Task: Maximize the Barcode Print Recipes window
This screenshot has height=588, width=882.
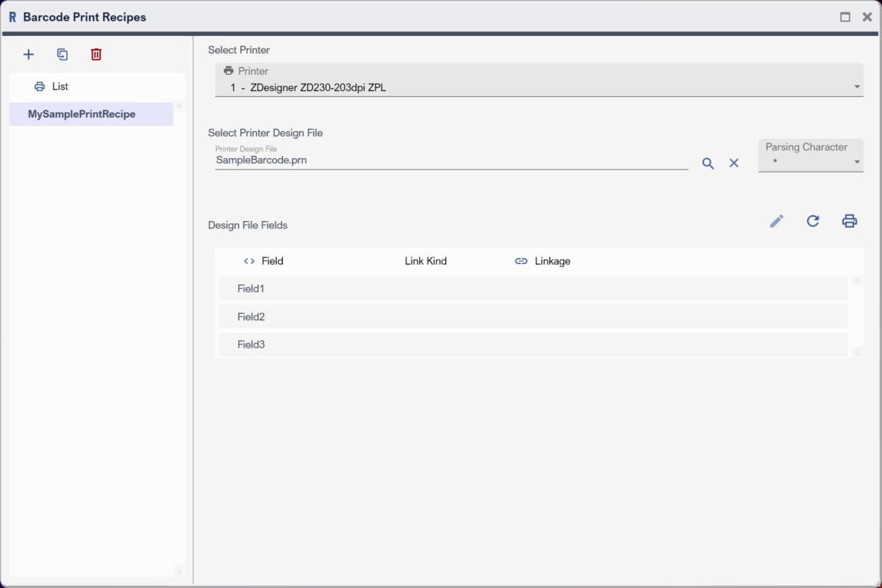Action: (x=845, y=17)
